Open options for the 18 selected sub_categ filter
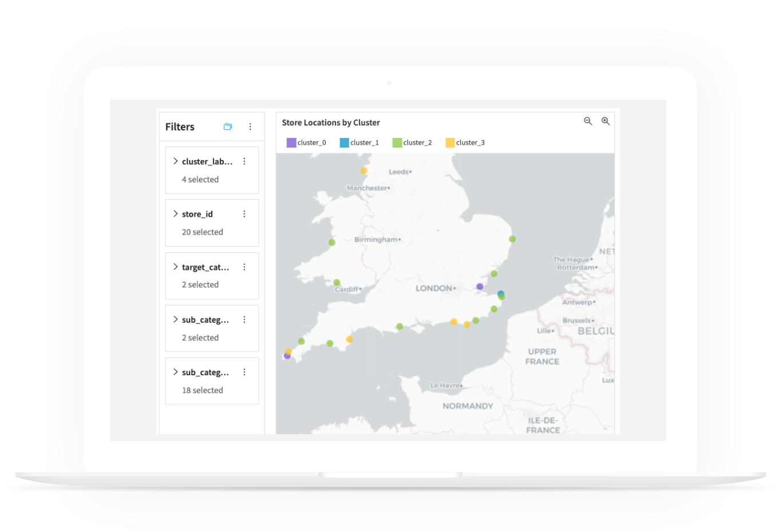 [244, 372]
